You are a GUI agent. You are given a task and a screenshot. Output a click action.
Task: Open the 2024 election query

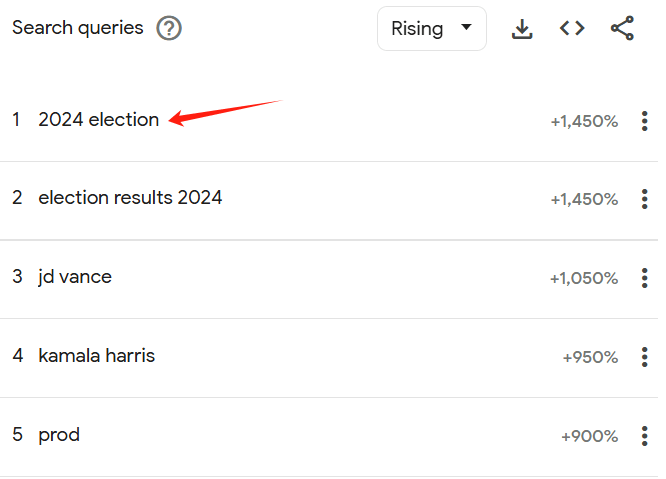99,120
